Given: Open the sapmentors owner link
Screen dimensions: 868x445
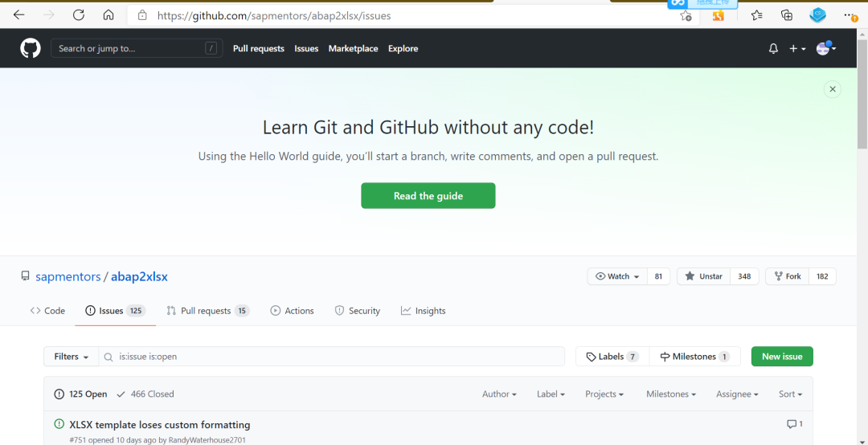Looking at the screenshot, I should coord(68,277).
